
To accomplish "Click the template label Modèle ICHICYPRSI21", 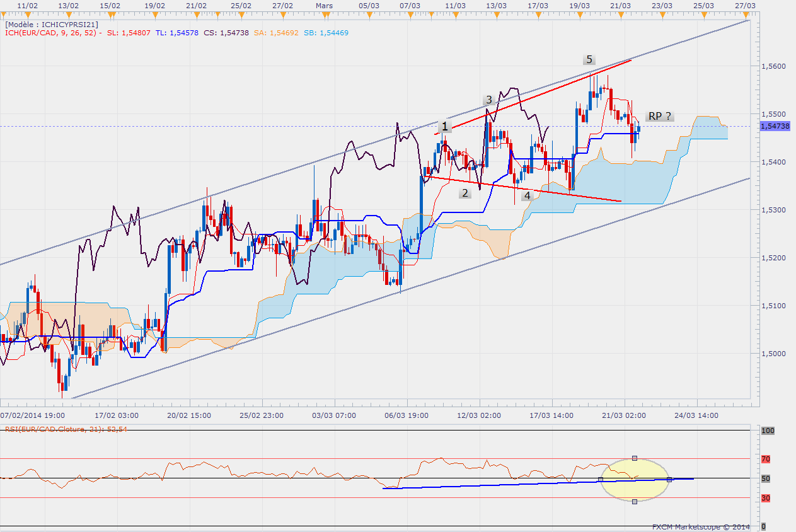I will tap(52, 24).
